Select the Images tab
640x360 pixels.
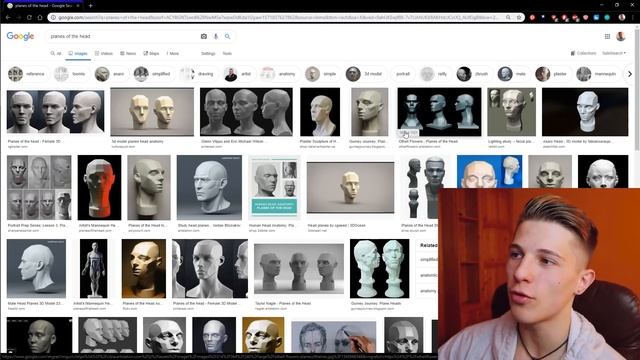[x=78, y=53]
